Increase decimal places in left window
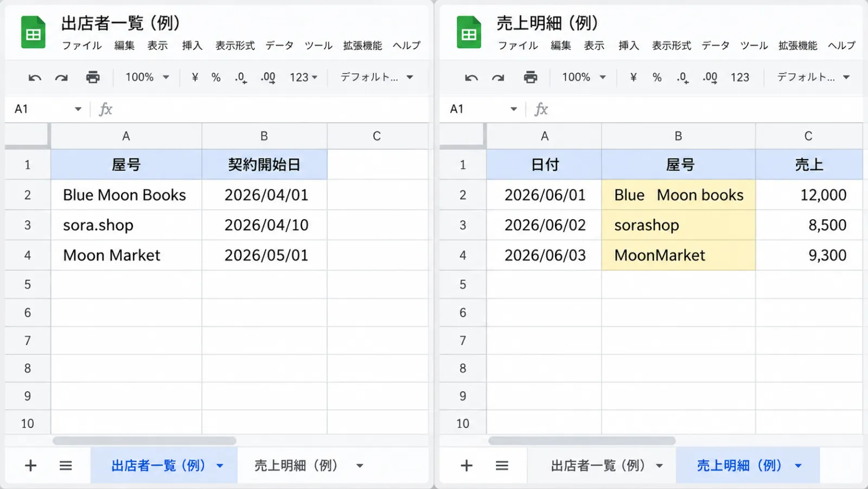Image resolution: width=868 pixels, height=489 pixels. 268,78
